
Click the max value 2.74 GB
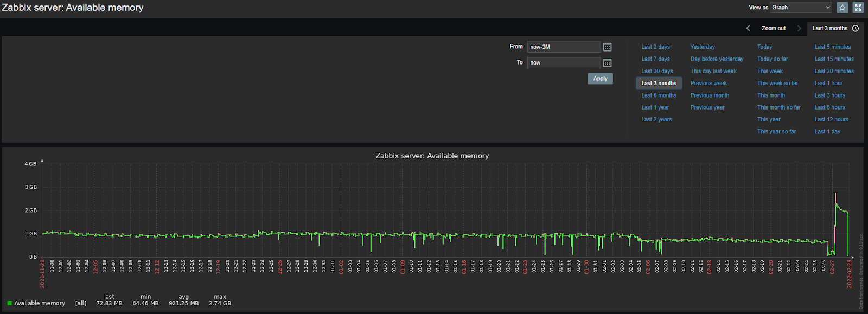220,303
